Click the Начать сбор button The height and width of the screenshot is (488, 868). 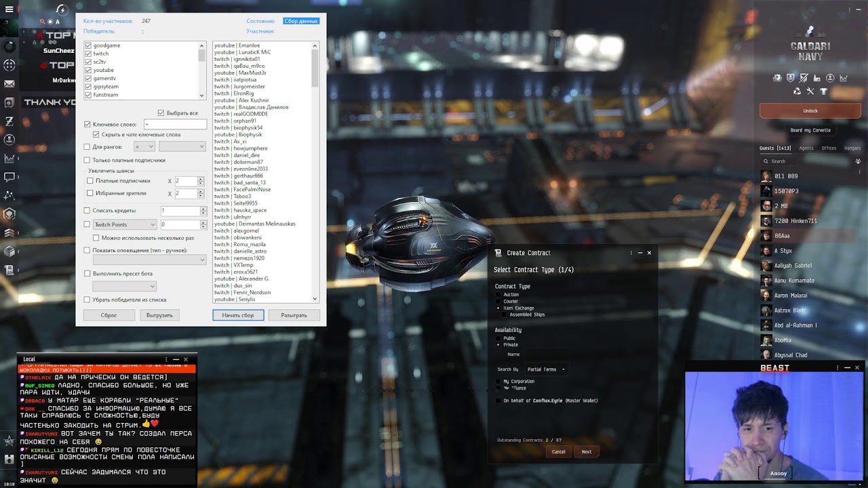tap(238, 315)
